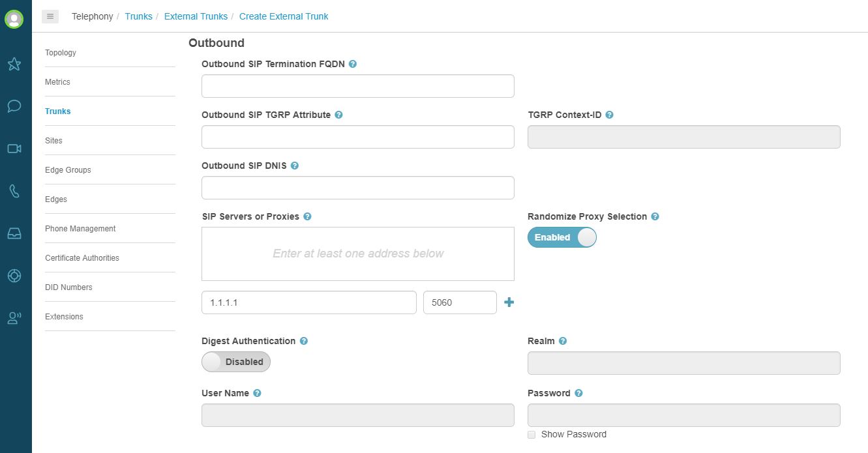The width and height of the screenshot is (868, 453).
Task: Enable the Digest Authentication toggle
Action: pos(236,362)
